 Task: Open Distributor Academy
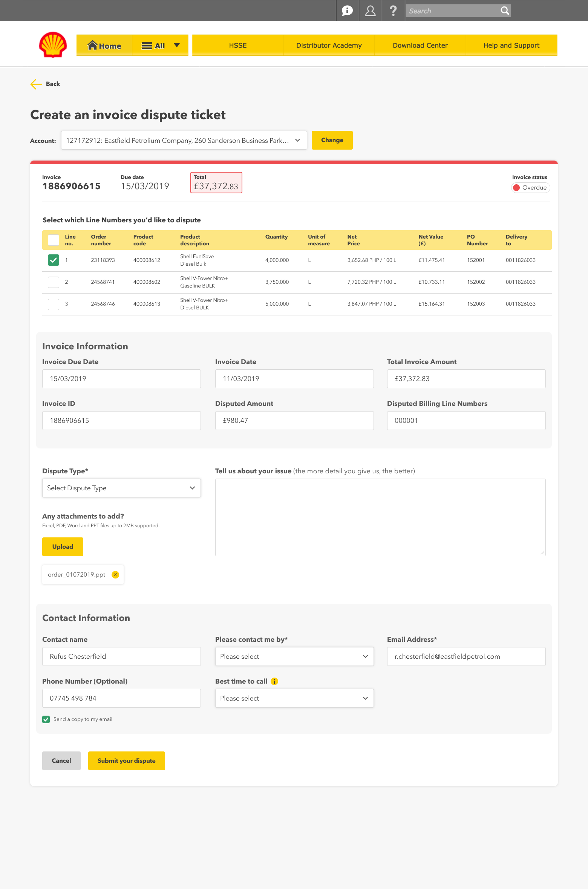coord(329,45)
